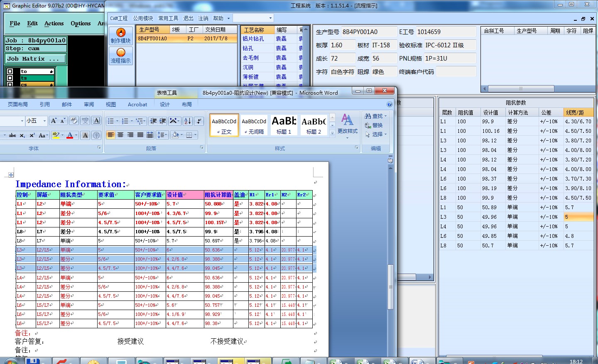This screenshot has height=364, width=598.
Task: Open the Acrobat ribbon tab
Action: [137, 105]
